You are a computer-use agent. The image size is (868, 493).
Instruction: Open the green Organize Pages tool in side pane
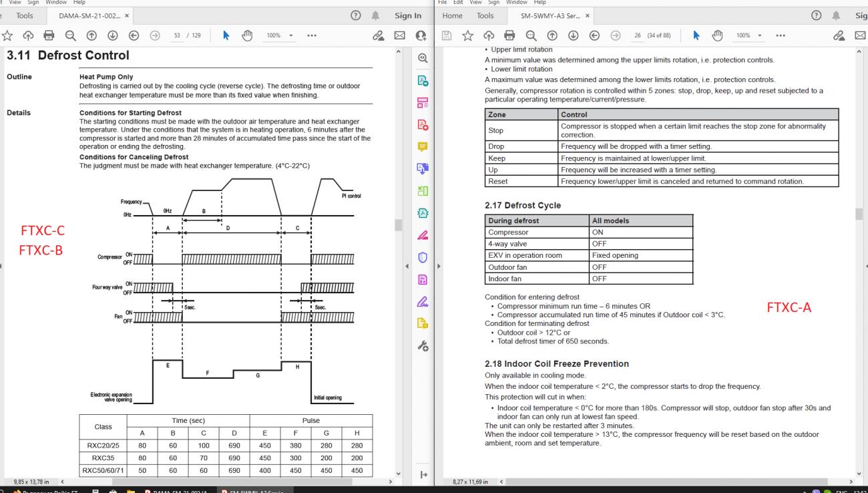(x=421, y=191)
